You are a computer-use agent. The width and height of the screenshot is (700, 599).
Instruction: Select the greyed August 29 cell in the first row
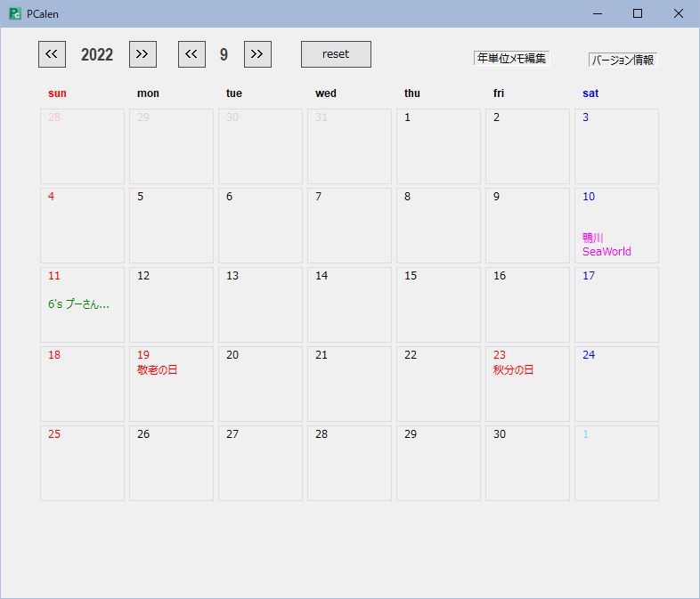click(171, 146)
